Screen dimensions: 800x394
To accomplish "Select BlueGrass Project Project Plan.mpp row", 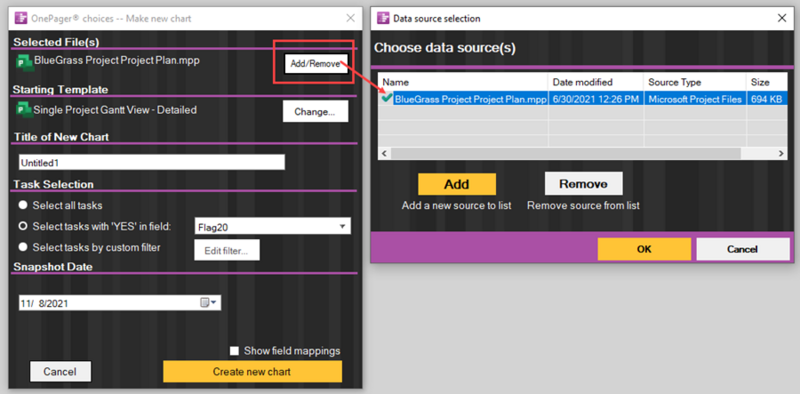I will (x=583, y=99).
